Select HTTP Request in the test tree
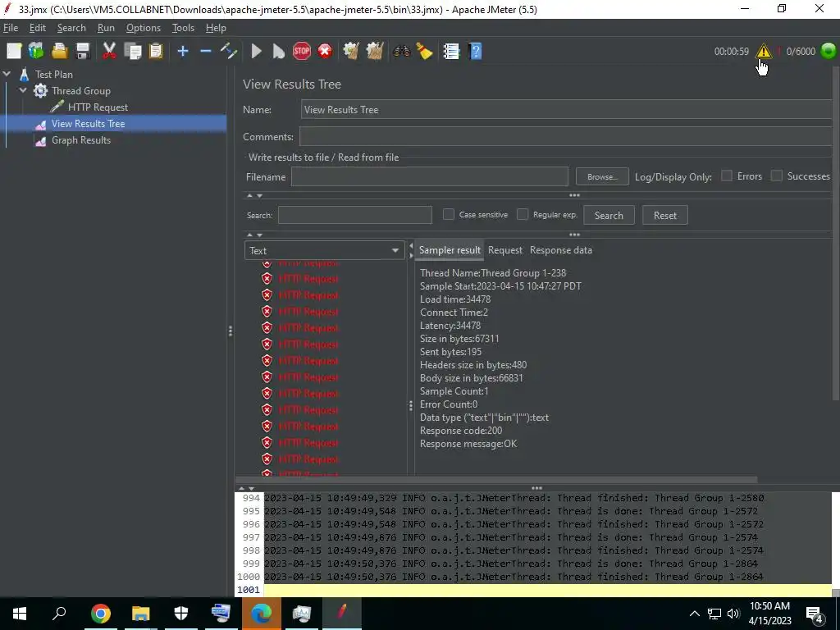The width and height of the screenshot is (840, 630). 98,107
